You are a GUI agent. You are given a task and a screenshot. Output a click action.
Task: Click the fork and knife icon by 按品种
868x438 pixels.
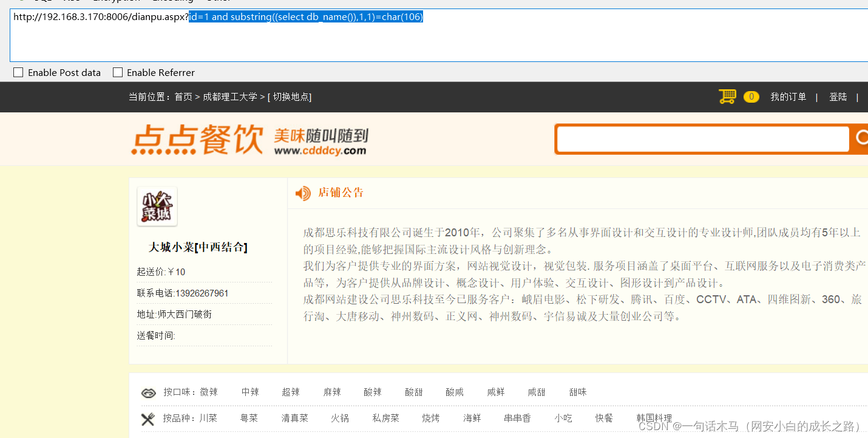pyautogui.click(x=148, y=419)
